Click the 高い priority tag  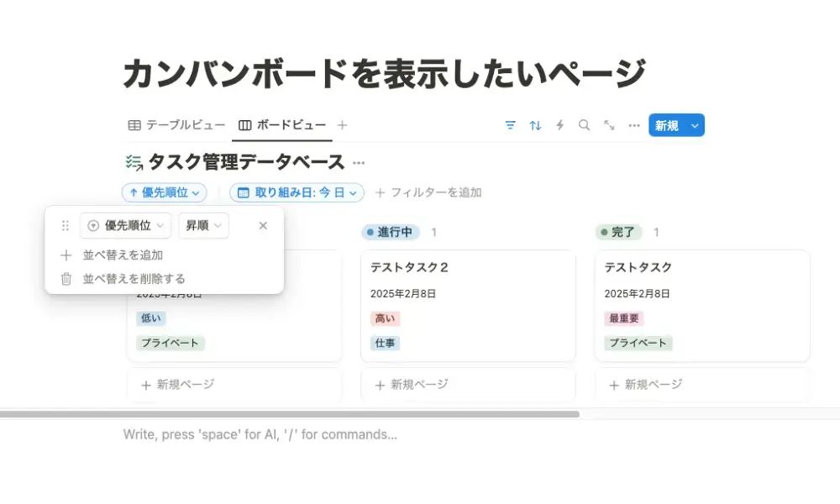pos(386,318)
